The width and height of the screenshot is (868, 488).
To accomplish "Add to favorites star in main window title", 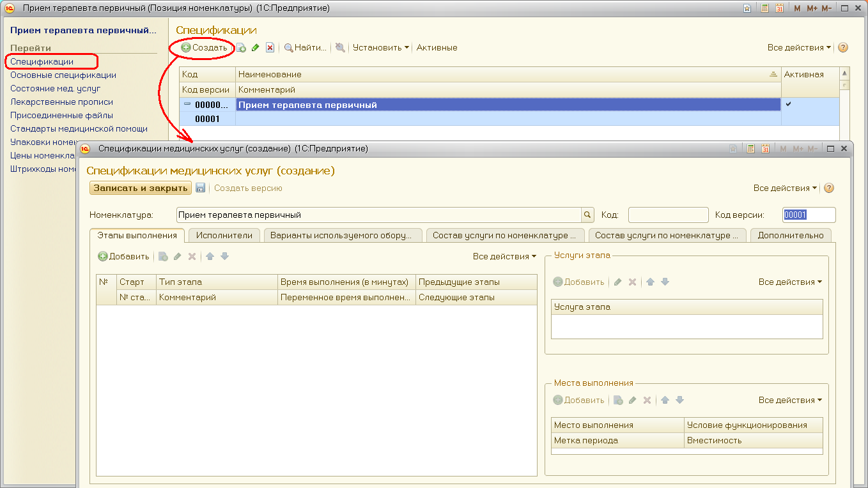I will [x=747, y=8].
